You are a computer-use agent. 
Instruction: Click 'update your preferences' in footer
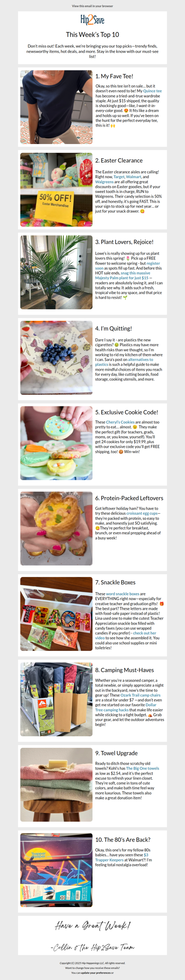coord(96,973)
